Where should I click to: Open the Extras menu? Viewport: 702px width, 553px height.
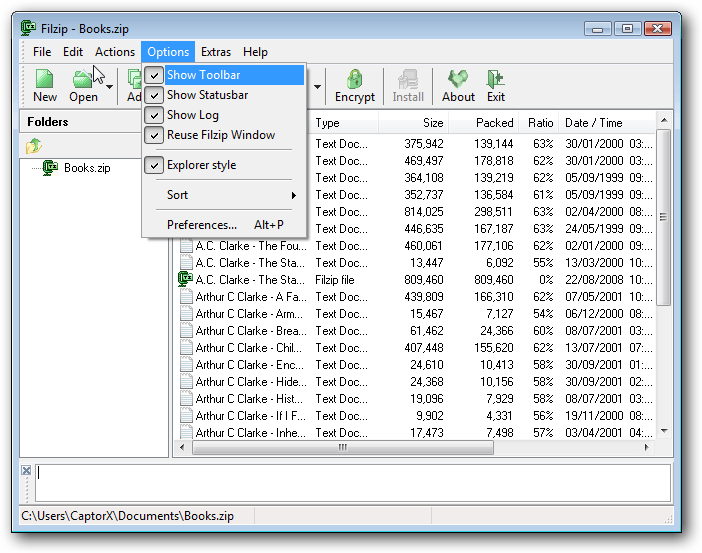coord(216,52)
